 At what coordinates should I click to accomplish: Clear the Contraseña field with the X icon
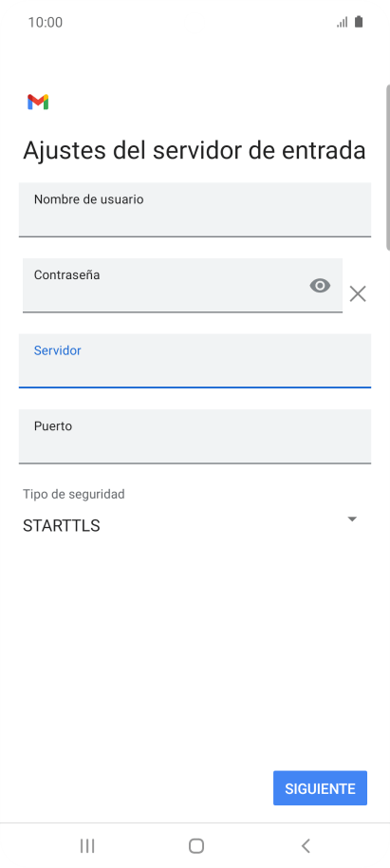click(358, 294)
